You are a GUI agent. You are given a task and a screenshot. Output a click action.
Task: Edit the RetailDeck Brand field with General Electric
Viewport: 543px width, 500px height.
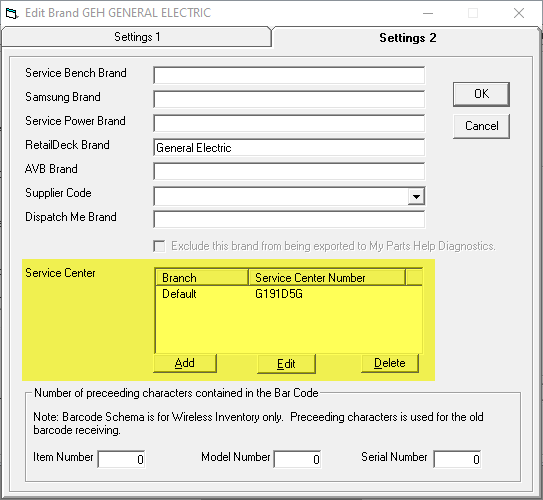tap(289, 148)
